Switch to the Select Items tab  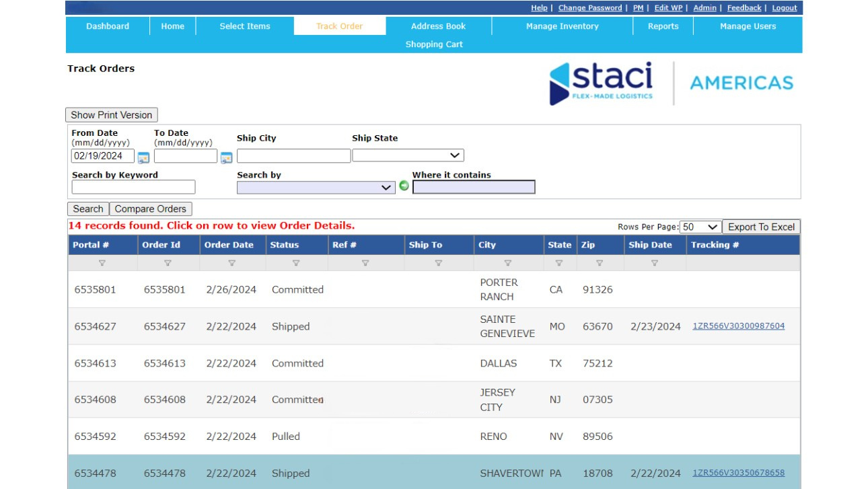[245, 26]
